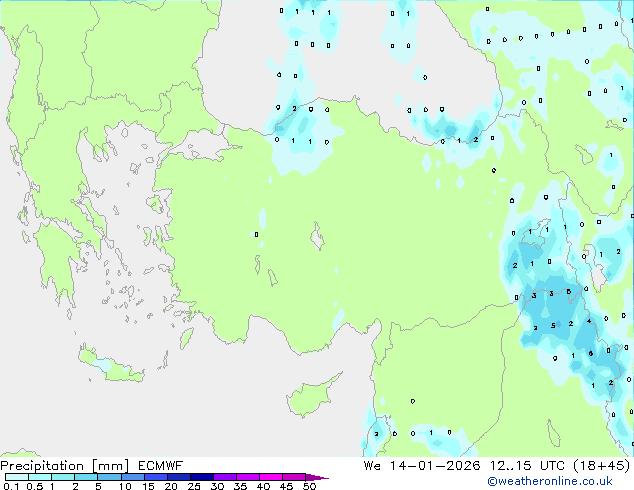Click the "We" weekday label

tap(372, 466)
